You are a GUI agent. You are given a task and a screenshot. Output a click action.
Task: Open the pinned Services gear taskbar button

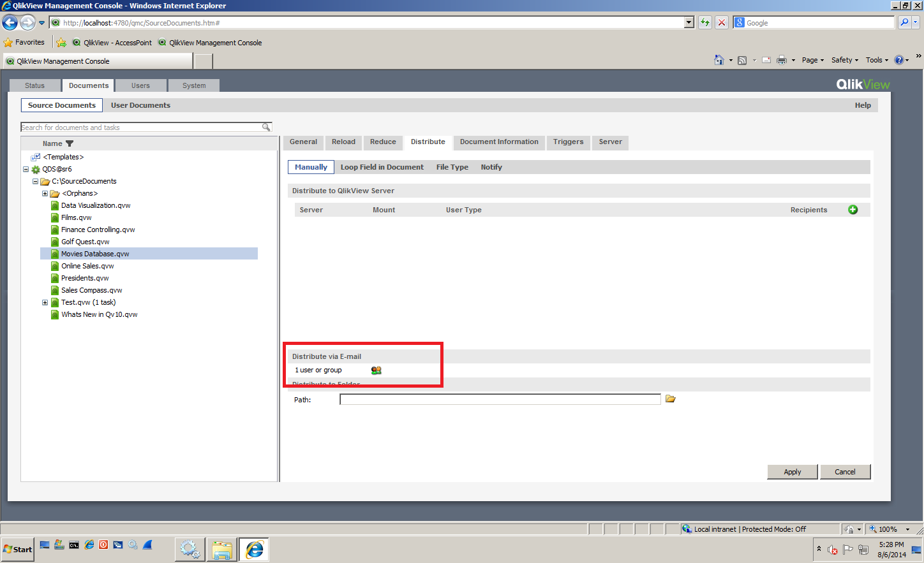click(x=190, y=549)
